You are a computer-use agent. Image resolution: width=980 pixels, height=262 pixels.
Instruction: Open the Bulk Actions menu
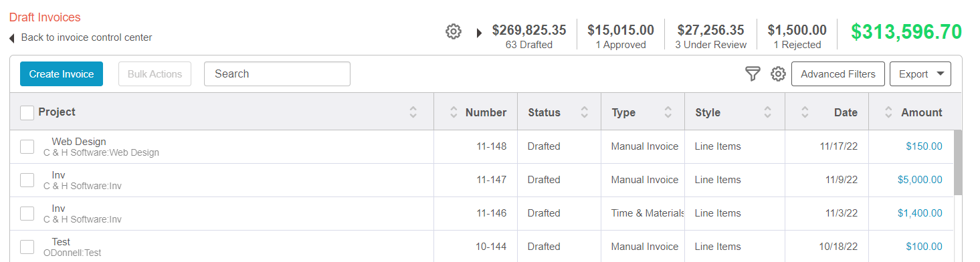pyautogui.click(x=155, y=74)
